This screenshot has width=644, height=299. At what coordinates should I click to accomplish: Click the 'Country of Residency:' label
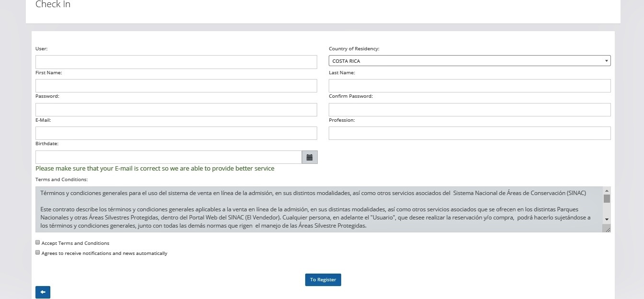354,49
